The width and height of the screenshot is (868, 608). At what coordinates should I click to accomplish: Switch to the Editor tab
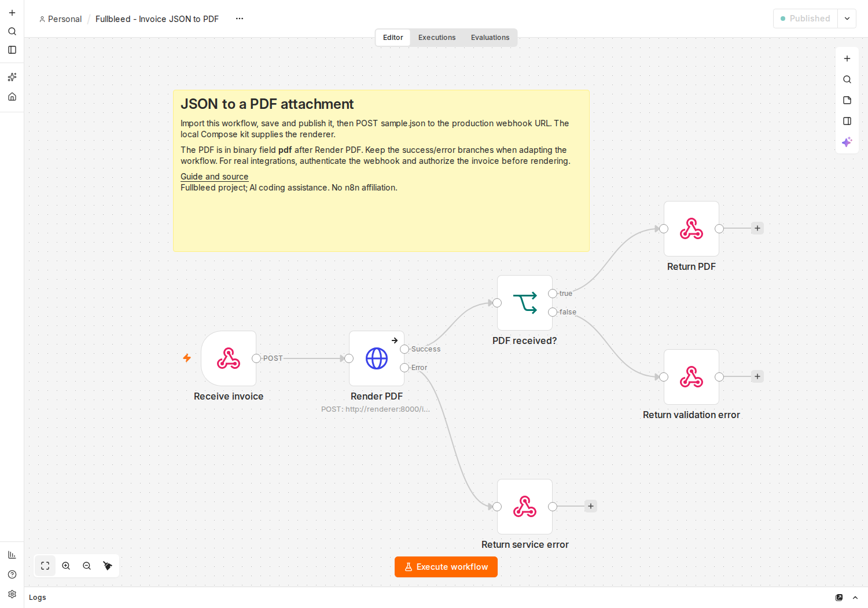(393, 38)
